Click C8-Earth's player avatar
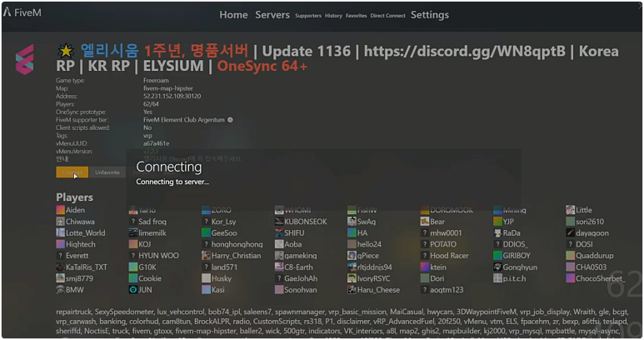 (x=279, y=267)
